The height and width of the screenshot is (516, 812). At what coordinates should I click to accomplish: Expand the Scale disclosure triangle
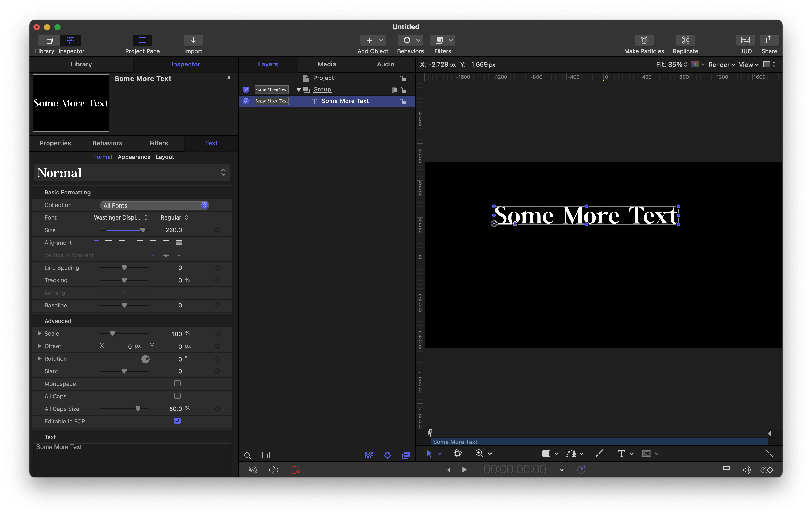pos(40,333)
